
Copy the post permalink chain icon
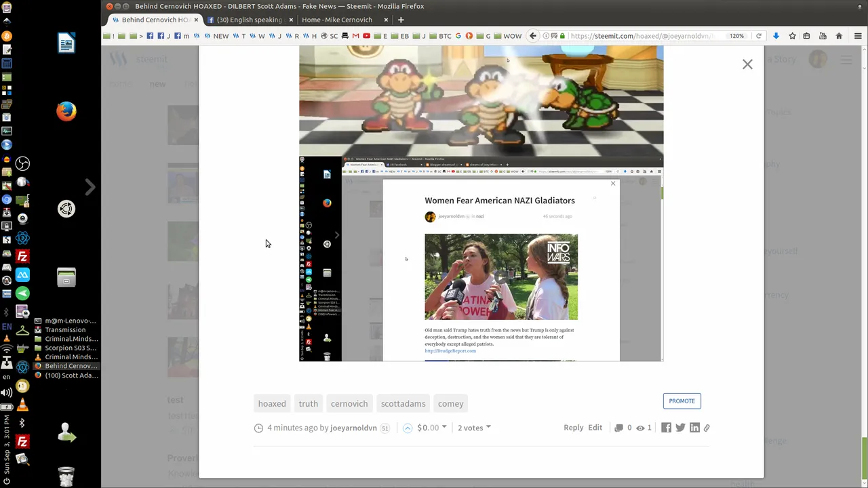[707, 428]
